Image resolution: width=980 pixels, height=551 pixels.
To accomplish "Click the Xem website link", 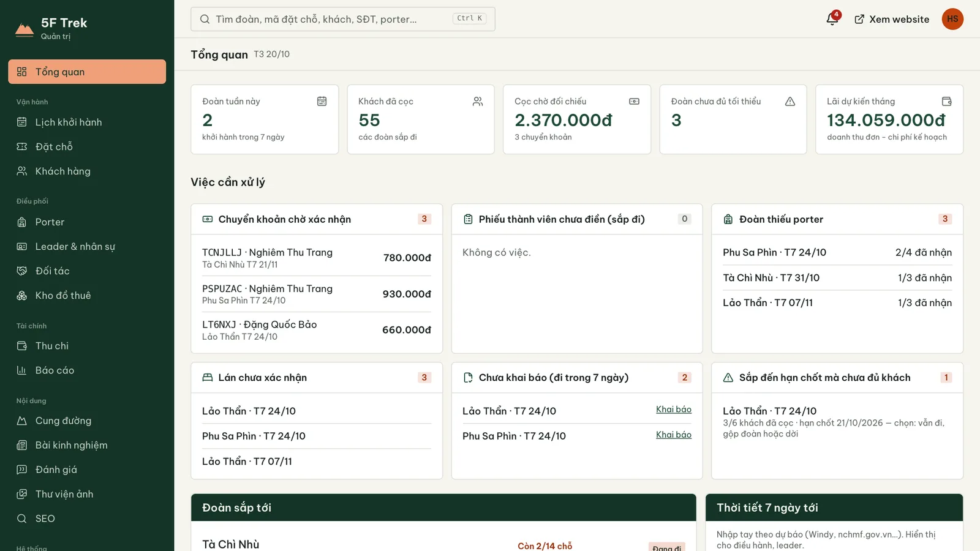I will 892,19.
